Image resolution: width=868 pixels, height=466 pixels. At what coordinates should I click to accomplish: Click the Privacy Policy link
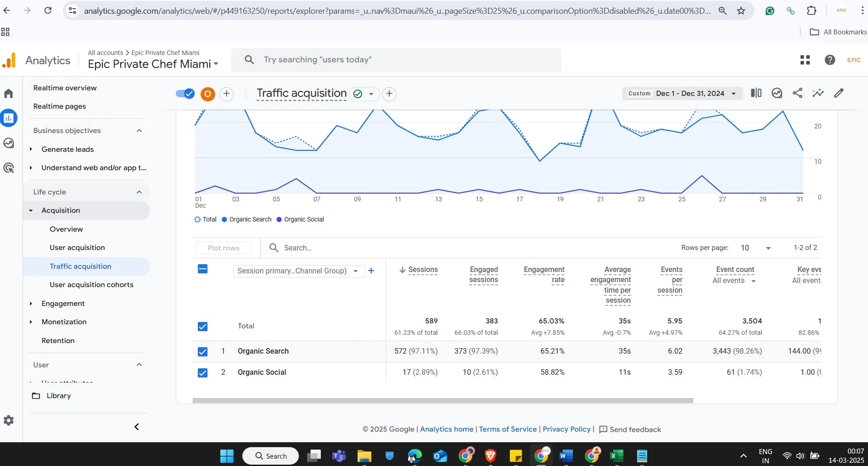click(x=566, y=429)
